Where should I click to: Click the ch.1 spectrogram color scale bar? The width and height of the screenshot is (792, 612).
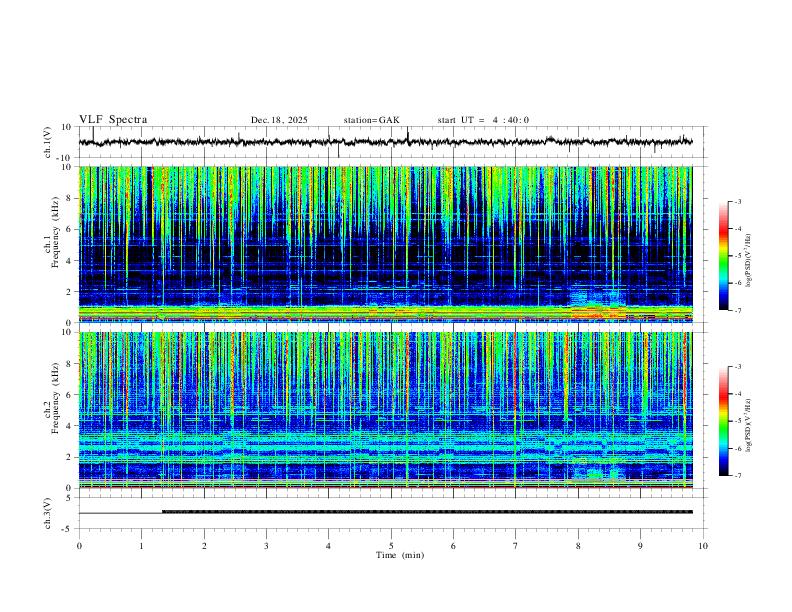tap(723, 256)
